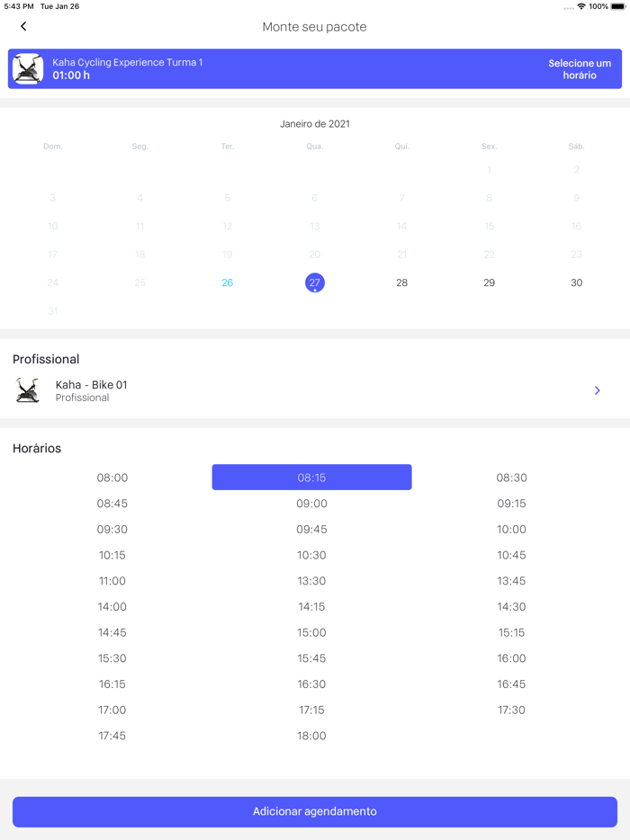Toggle the highlighted 08:15 time slot
This screenshot has width=630, height=840.
pos(311,478)
